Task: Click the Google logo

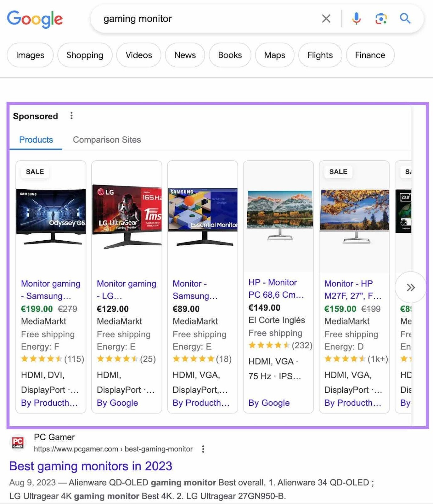Action: 35,19
